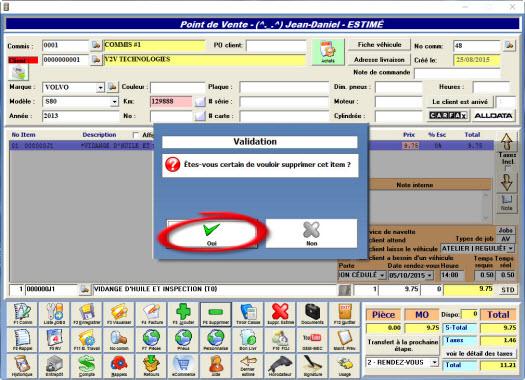Expand the Modèle S80 dropdown
Image resolution: width=525 pixels, height=380 pixels.
(114, 102)
